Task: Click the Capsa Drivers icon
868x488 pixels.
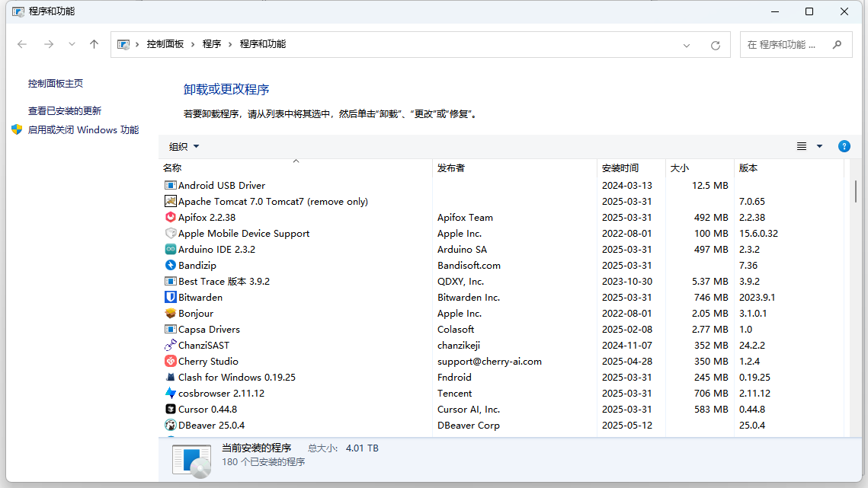Action: 171,329
